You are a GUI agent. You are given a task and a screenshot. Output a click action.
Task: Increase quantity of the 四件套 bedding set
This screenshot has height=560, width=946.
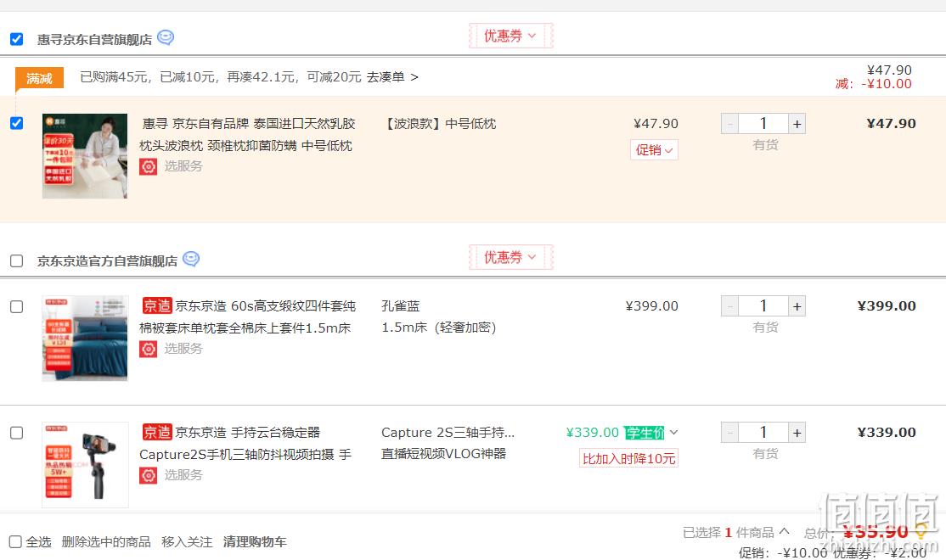(797, 306)
